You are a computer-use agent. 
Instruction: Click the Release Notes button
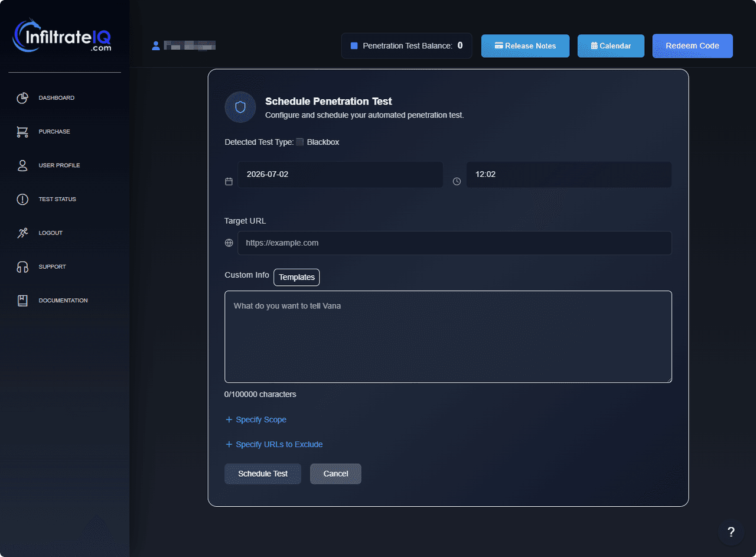526,46
